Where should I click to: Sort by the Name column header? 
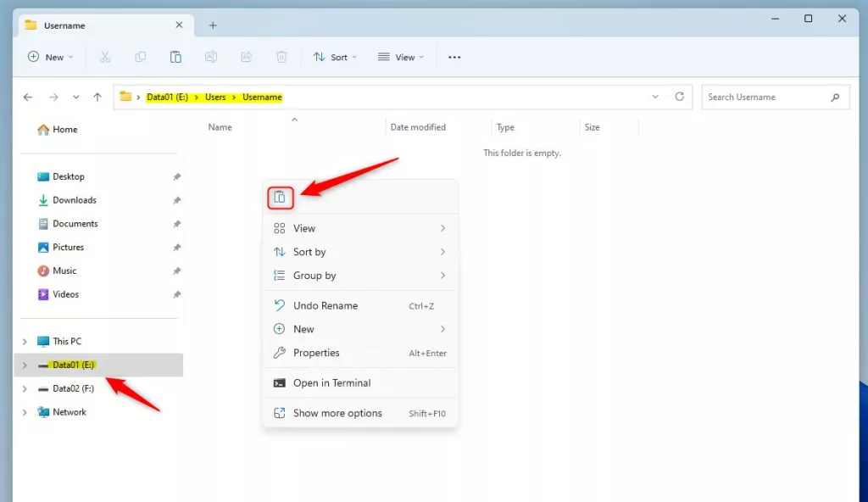point(220,127)
